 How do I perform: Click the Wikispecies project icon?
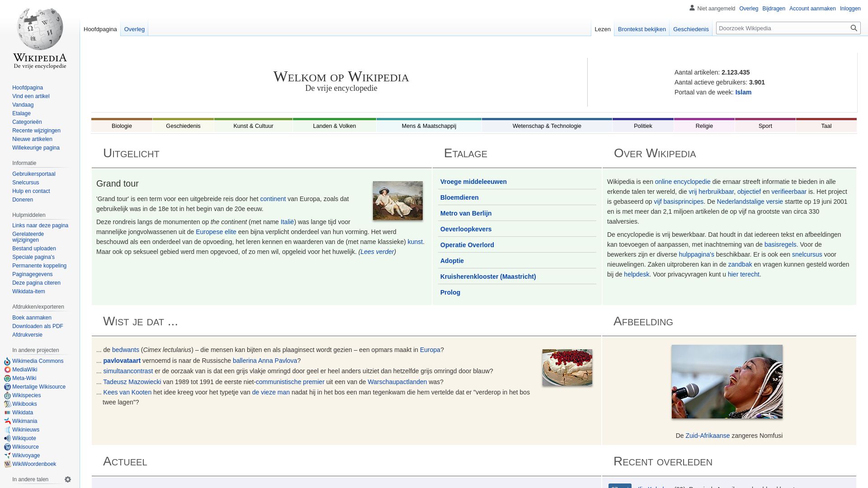coord(7,395)
